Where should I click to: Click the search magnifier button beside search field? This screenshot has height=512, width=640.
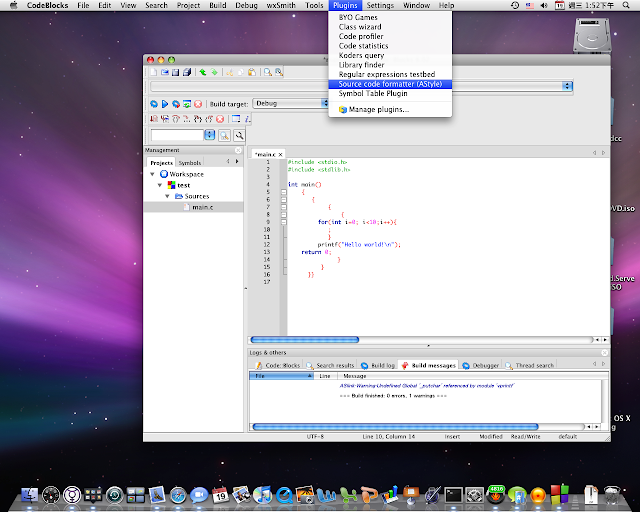224,136
